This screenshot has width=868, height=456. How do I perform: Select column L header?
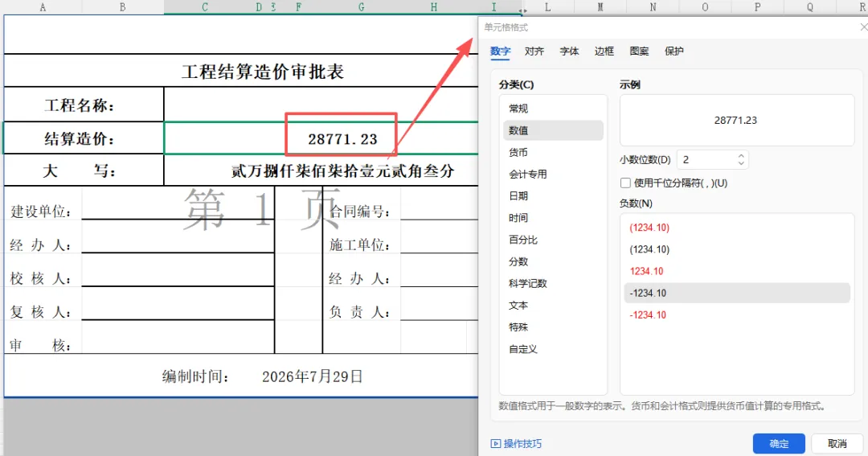[x=547, y=7]
